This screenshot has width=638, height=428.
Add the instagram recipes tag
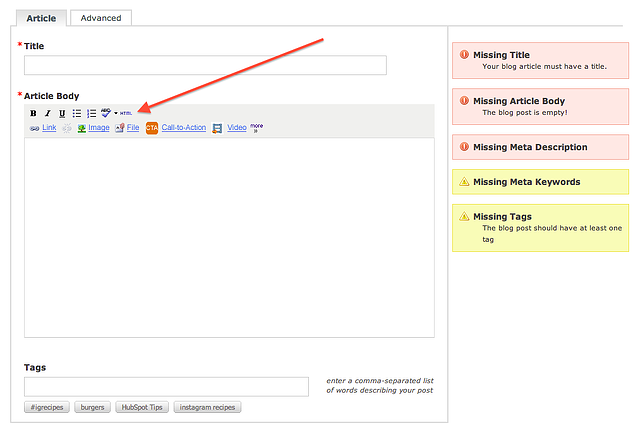point(208,407)
